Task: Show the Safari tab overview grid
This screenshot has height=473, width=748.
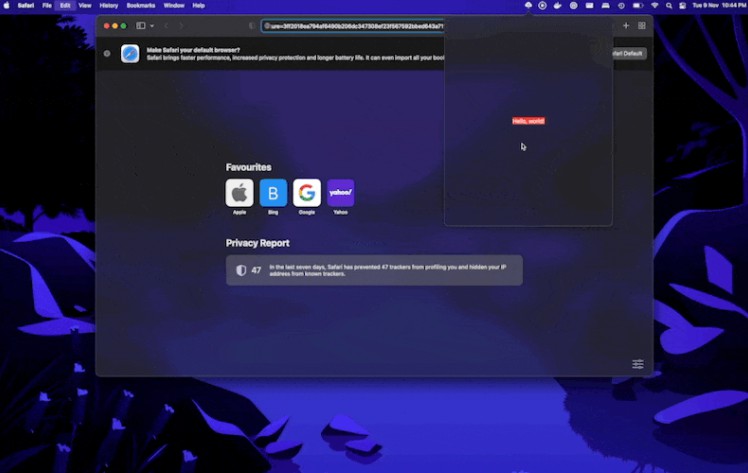Action: coord(641,25)
